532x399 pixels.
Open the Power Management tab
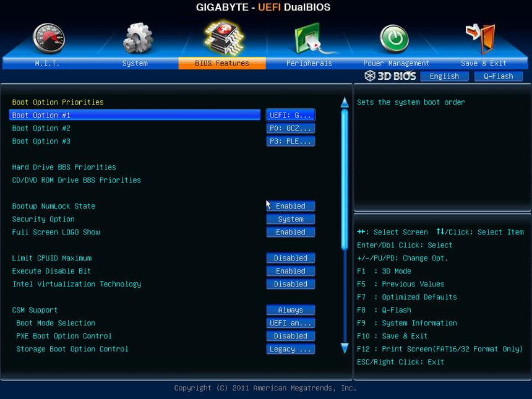(396, 63)
